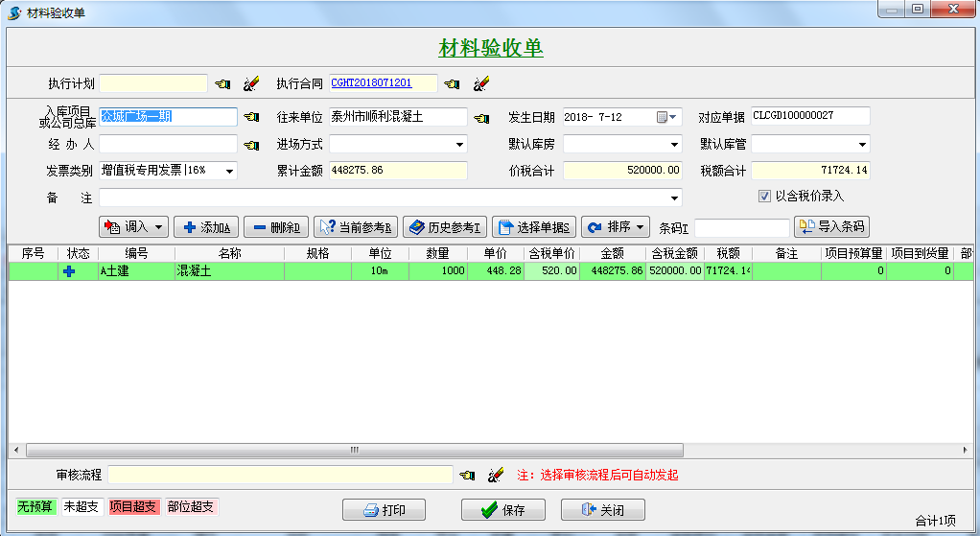
Task: Open the 发生日期 calendar dropdown
Action: click(667, 117)
